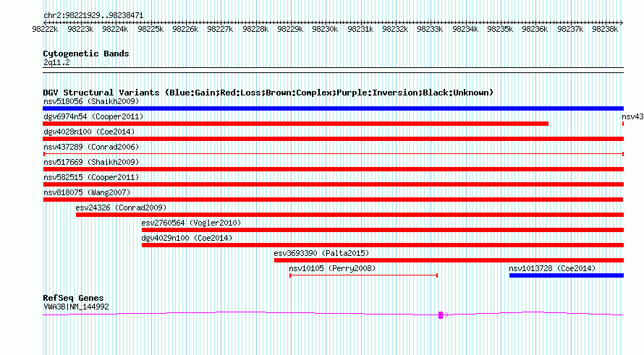Click the 98222k ruler tick label

click(45, 29)
